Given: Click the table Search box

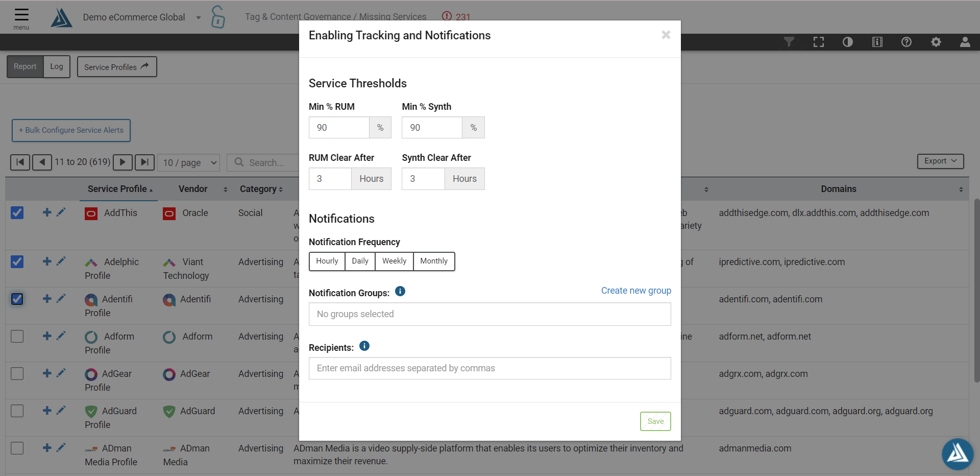Looking at the screenshot, I should pos(263,162).
